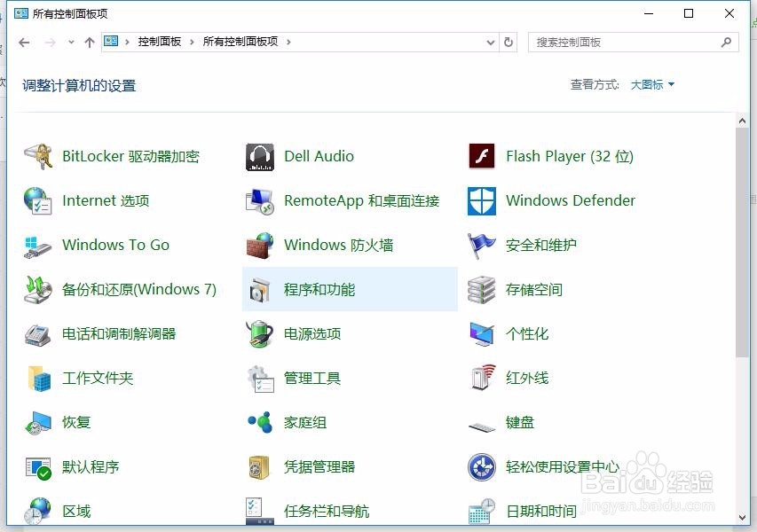Open the RemoteApp 和桌面连接 icon
Viewport: 757px width, 532px height.
pos(260,201)
